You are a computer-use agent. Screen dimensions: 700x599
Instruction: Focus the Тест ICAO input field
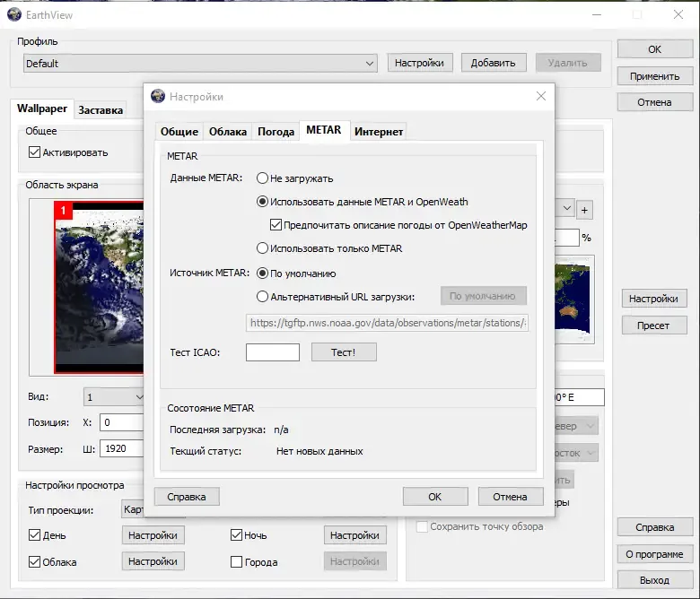(272, 352)
